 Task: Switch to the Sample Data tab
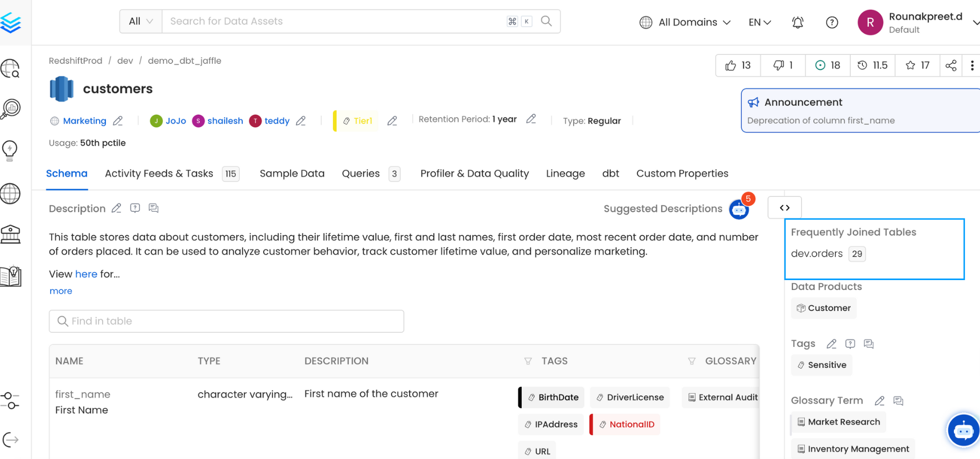pyautogui.click(x=292, y=174)
